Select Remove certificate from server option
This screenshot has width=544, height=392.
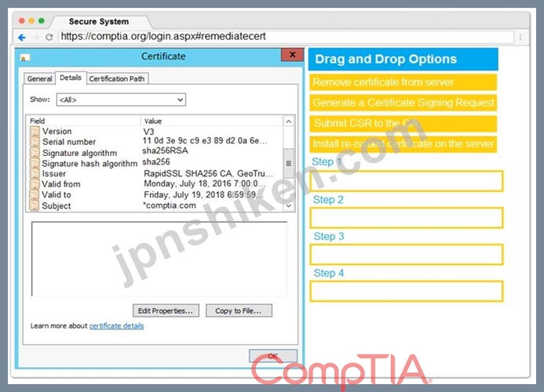pyautogui.click(x=403, y=82)
